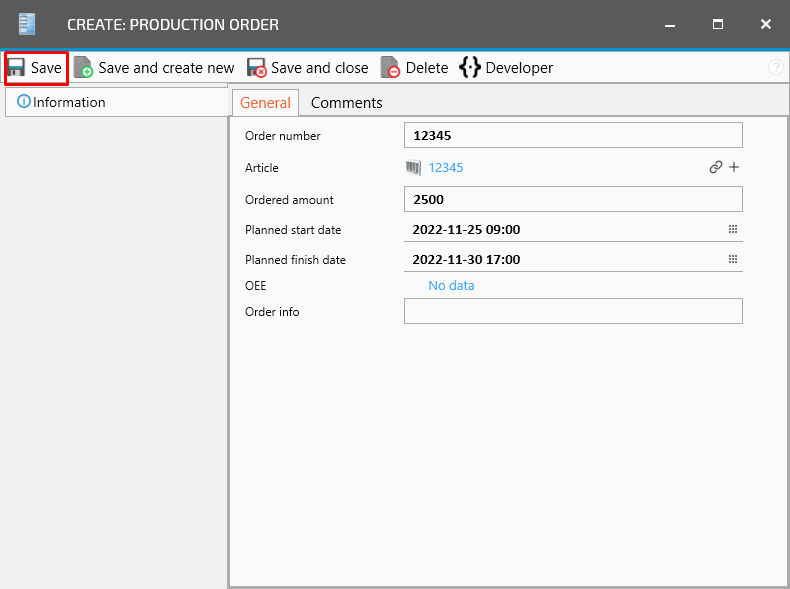Select the General tab
This screenshot has width=790, height=589.
tap(265, 102)
